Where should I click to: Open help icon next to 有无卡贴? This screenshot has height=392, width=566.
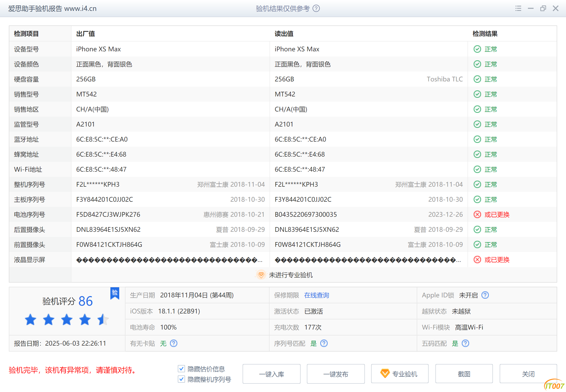pos(174,343)
